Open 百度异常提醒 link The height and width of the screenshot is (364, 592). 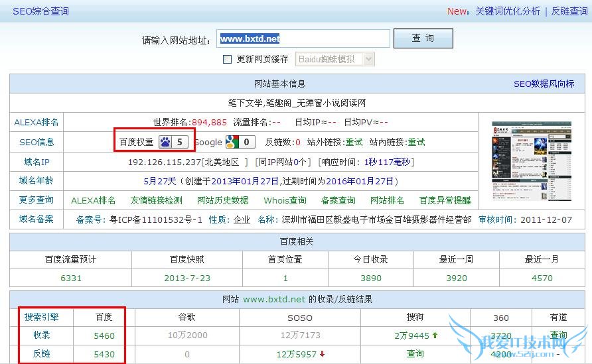pyautogui.click(x=445, y=200)
